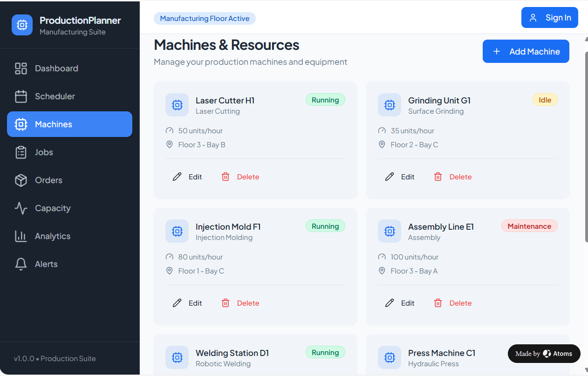
Task: Click the 'Floor 3 - Bay B' location text
Action: click(202, 145)
